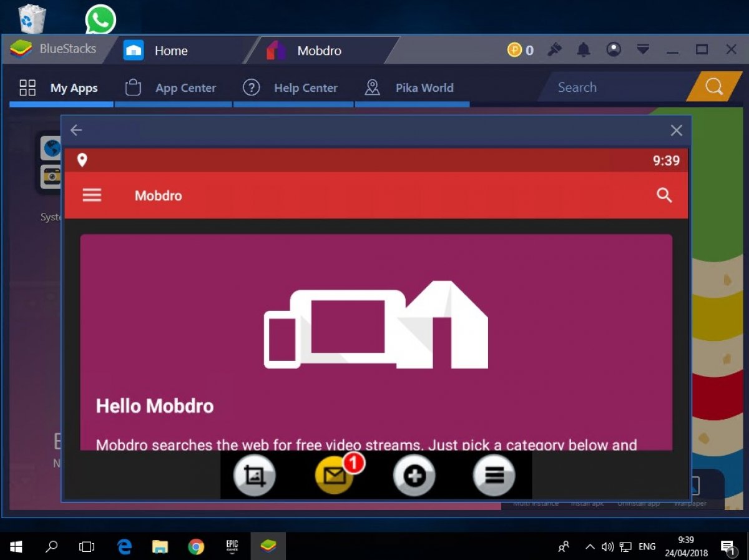Open File Explorer from the taskbar

tap(160, 547)
